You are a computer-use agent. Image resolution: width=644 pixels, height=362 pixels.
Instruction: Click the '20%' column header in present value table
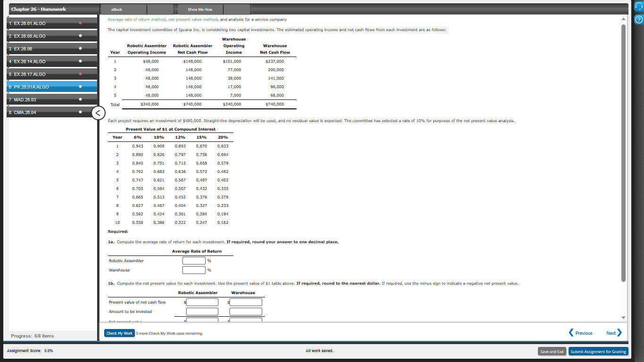tap(223, 137)
